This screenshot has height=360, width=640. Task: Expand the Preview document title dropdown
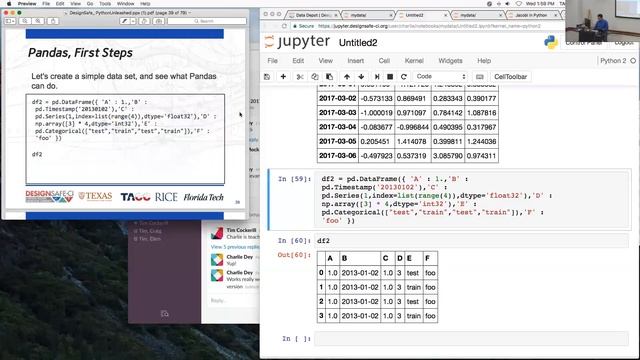(190, 13)
